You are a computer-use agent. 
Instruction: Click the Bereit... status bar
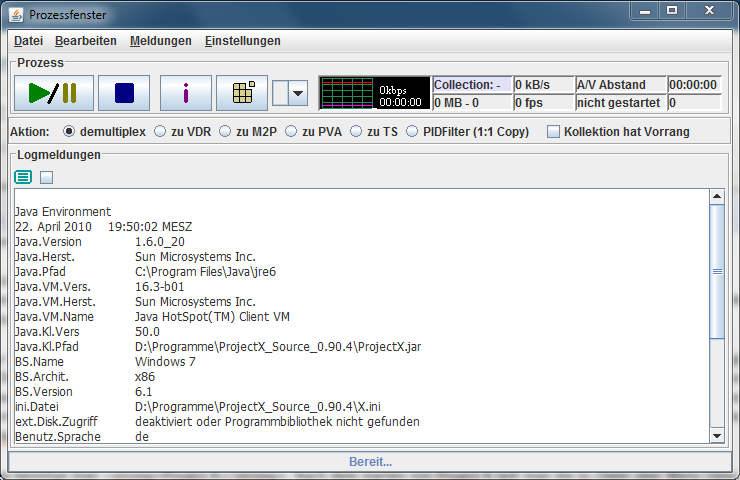370,462
